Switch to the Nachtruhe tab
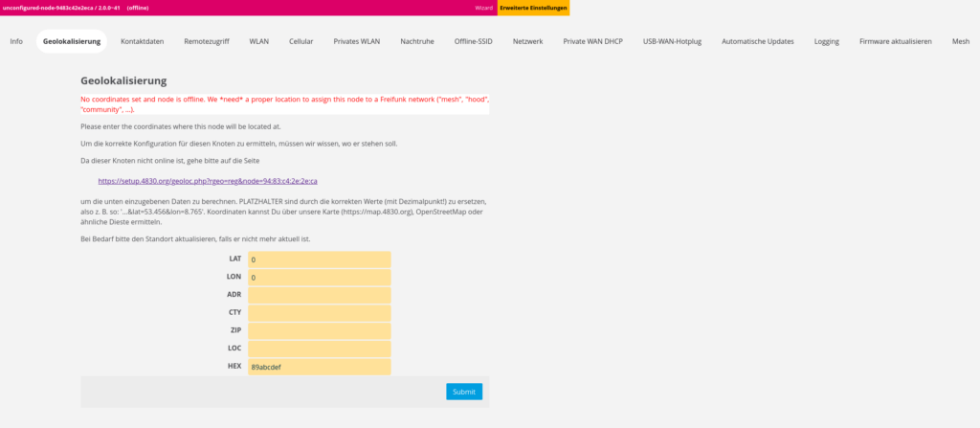 (417, 42)
